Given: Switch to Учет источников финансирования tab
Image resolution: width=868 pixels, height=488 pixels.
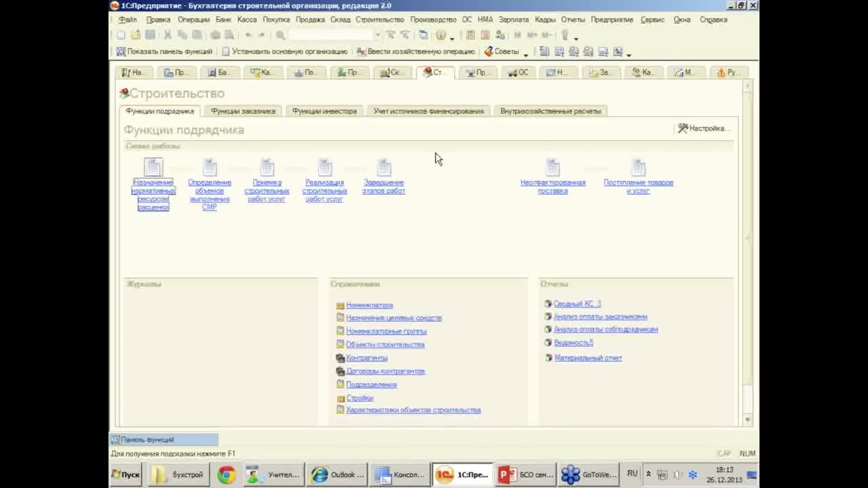Looking at the screenshot, I should [x=429, y=111].
